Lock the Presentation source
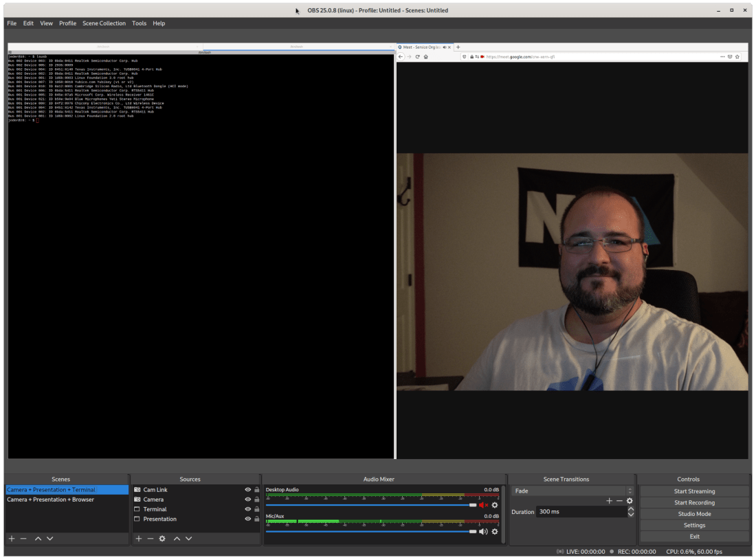This screenshot has height=560, width=756. [x=257, y=519]
